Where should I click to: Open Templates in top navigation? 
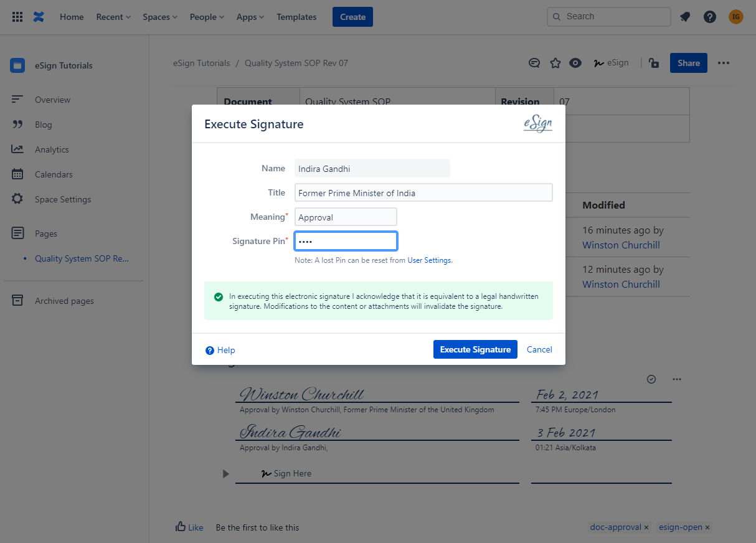296,17
